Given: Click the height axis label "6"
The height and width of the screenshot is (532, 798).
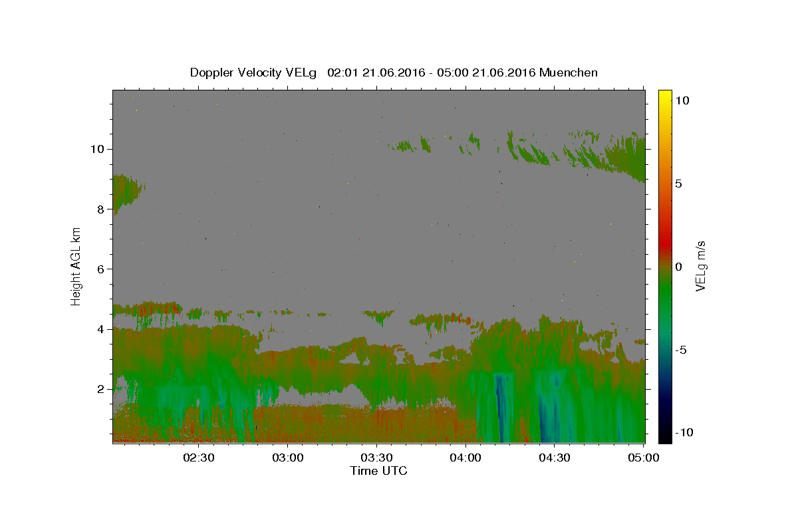Looking at the screenshot, I should 100,269.
